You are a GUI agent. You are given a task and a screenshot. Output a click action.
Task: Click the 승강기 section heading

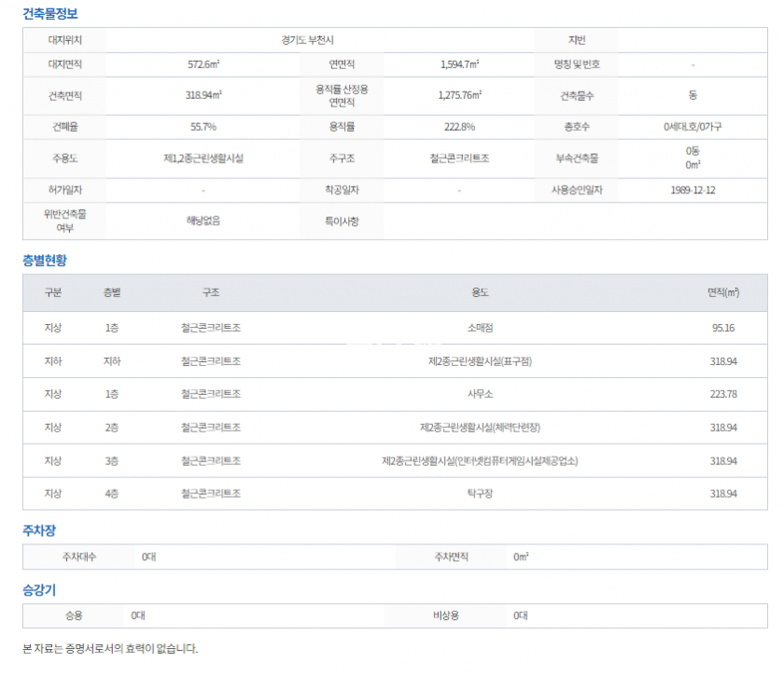point(39,590)
